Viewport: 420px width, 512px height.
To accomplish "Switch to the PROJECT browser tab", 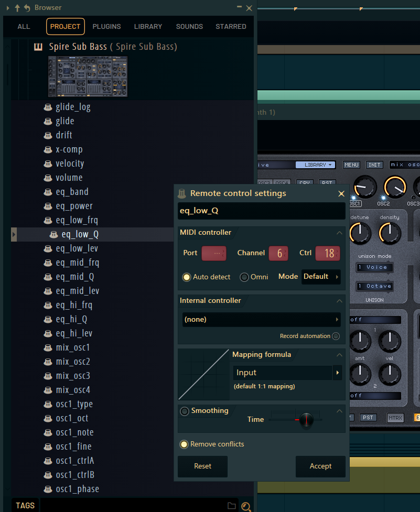I will click(x=66, y=26).
